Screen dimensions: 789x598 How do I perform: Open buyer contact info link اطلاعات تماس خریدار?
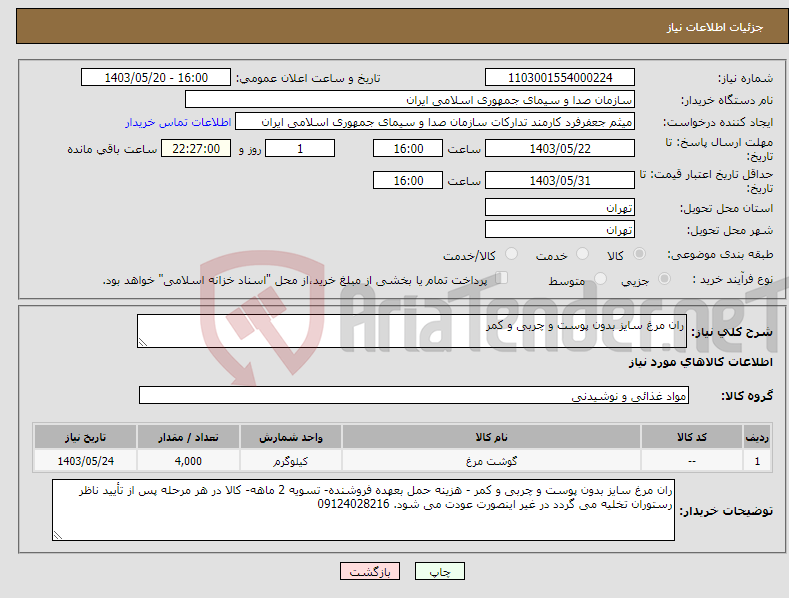[178, 122]
